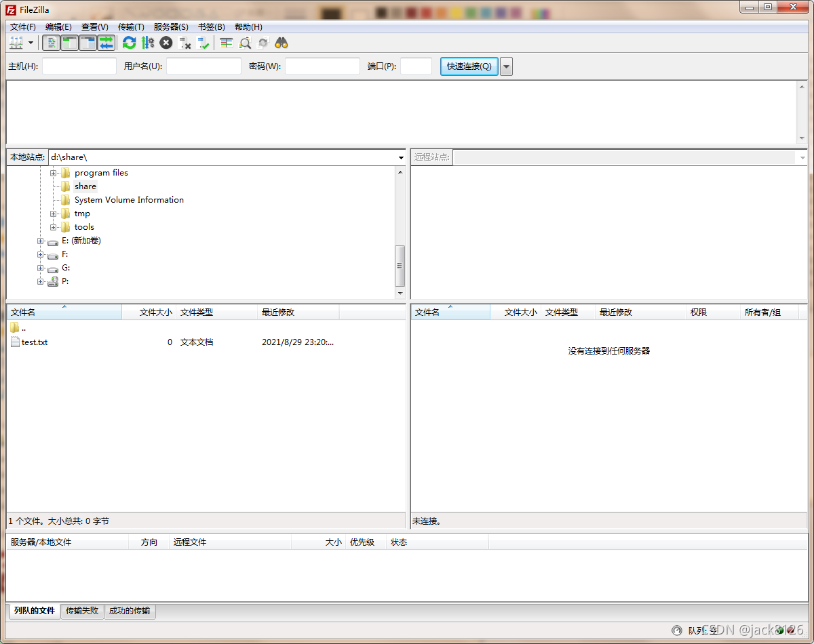814x644 pixels.
Task: Toggle directory comparison magnifier icon
Action: (245, 43)
